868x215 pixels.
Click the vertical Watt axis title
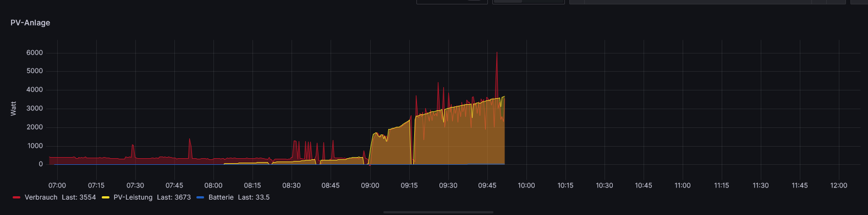pyautogui.click(x=14, y=108)
